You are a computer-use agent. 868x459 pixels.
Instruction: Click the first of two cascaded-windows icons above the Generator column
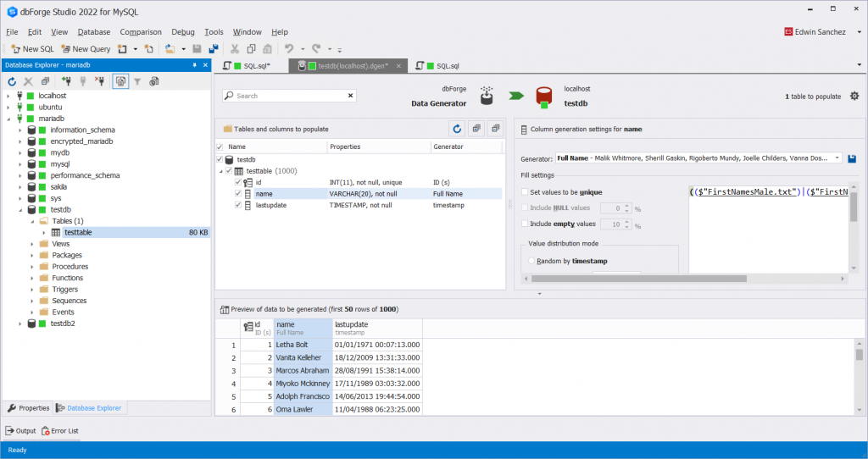476,129
